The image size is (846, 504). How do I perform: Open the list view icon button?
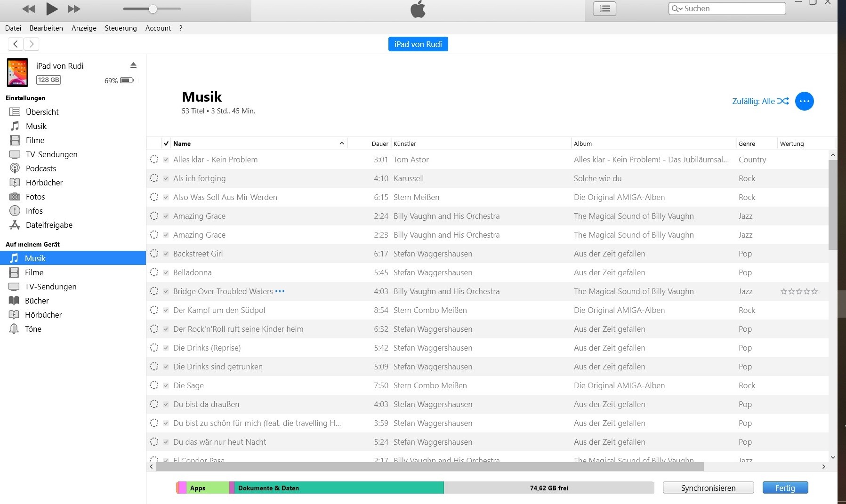pyautogui.click(x=605, y=8)
